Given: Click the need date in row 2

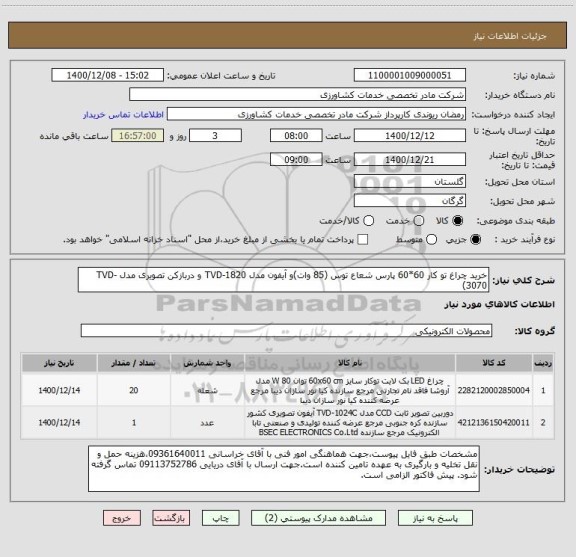Looking at the screenshot, I should click(x=59, y=423).
